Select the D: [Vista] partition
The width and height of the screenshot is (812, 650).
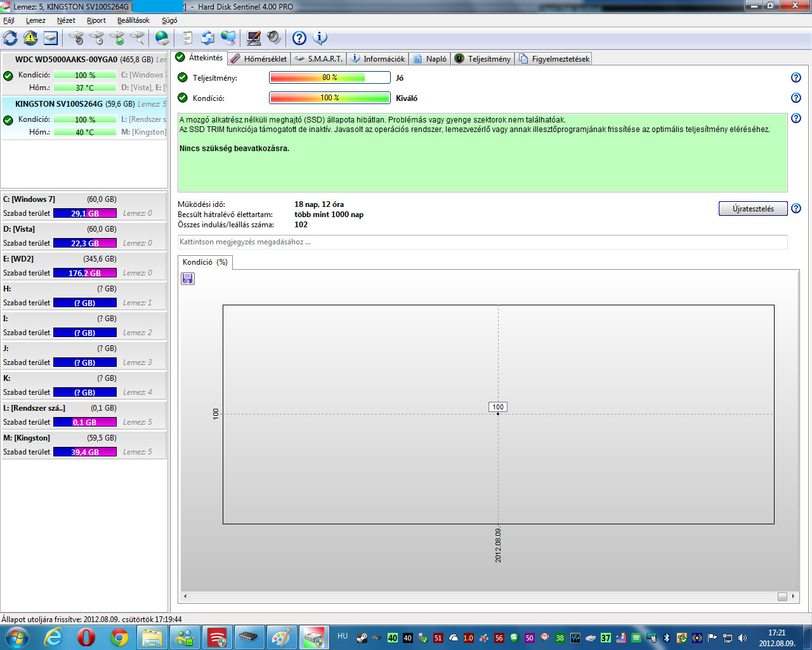[x=84, y=236]
